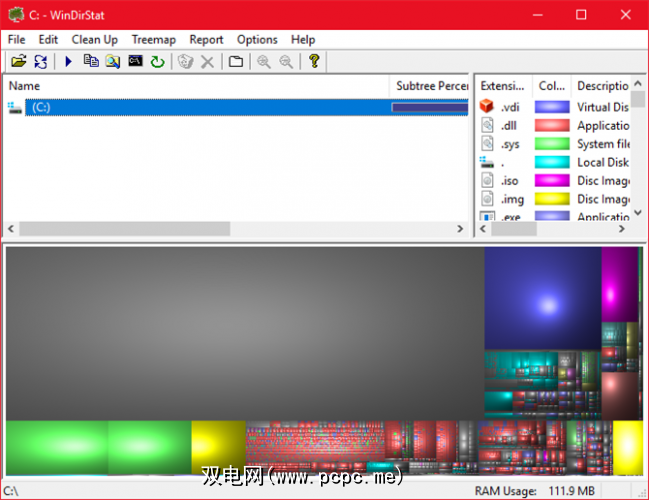This screenshot has width=649, height=500.
Task: Click the large yellow .img block beside green
Action: click(219, 447)
